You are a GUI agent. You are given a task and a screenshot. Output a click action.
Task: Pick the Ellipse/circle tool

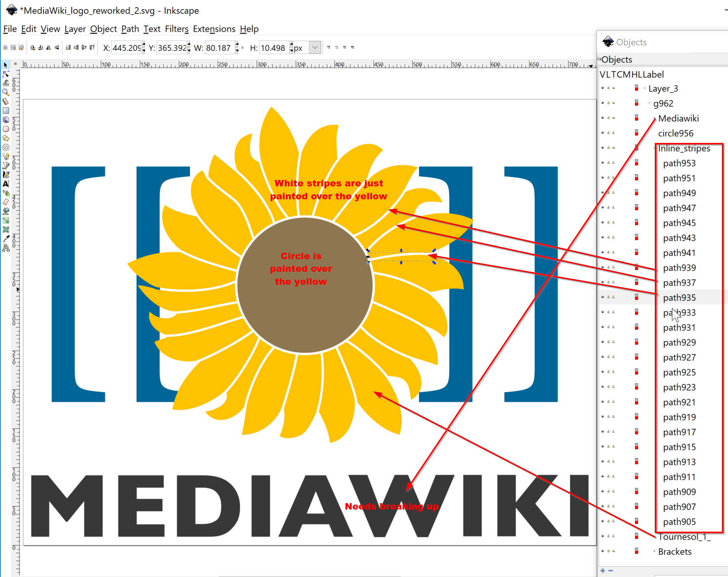6,129
